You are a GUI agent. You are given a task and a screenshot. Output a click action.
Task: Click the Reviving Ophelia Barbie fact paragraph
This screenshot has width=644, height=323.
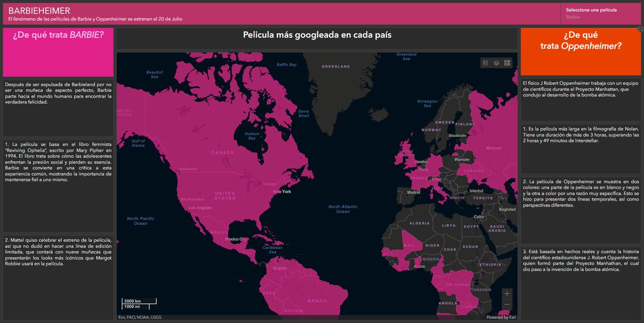58,162
